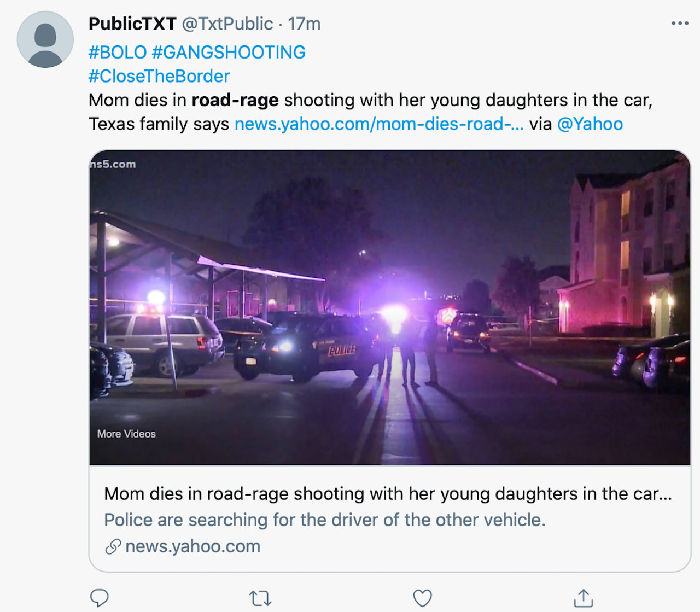
Task: Open the three-dot more options menu
Action: [680, 24]
